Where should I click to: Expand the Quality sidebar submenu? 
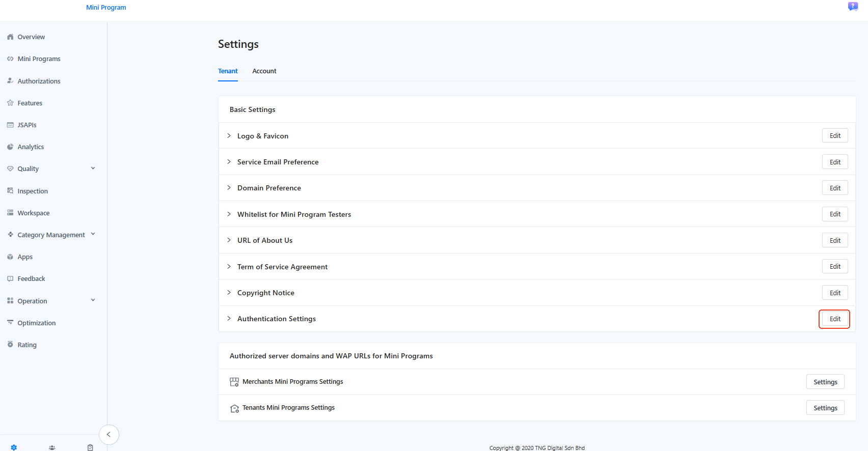point(93,168)
